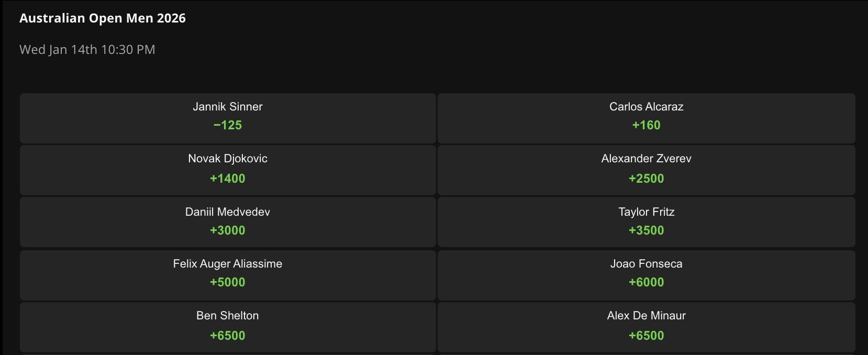Image resolution: width=868 pixels, height=355 pixels.
Task: Select Taylor Fritz at +3500
Action: pyautogui.click(x=646, y=222)
